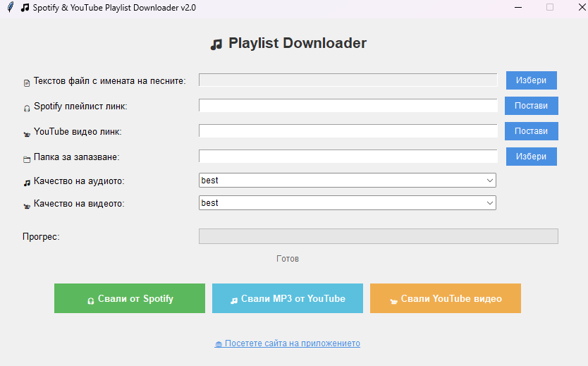Click Избери button for the save folder
The height and width of the screenshot is (366, 588).
(x=532, y=157)
